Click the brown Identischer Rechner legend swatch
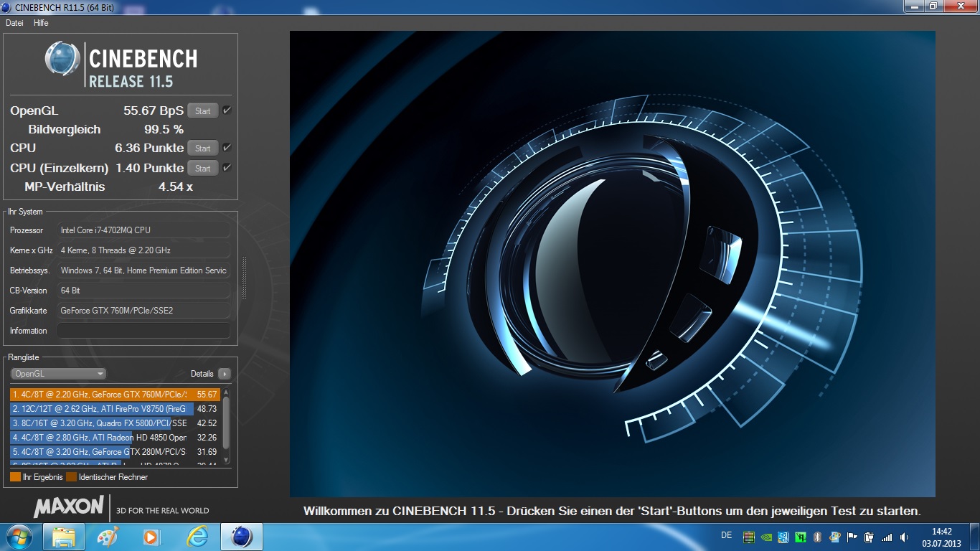 72,477
